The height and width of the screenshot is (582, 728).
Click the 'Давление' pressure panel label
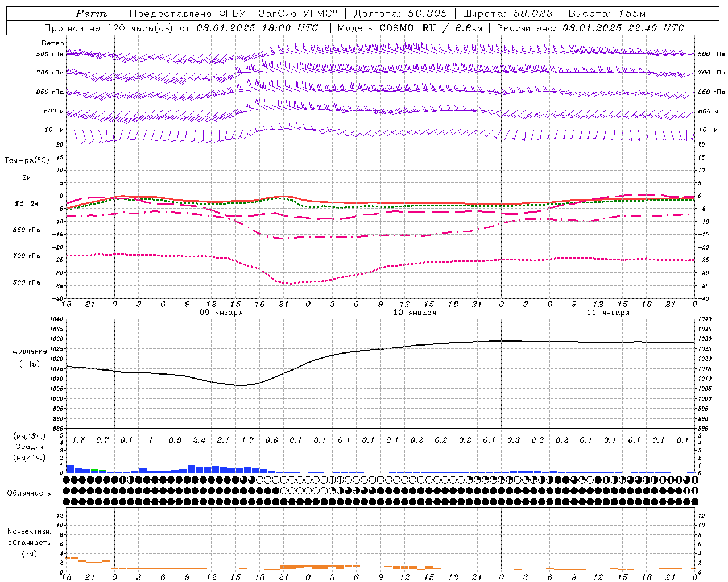30,351
